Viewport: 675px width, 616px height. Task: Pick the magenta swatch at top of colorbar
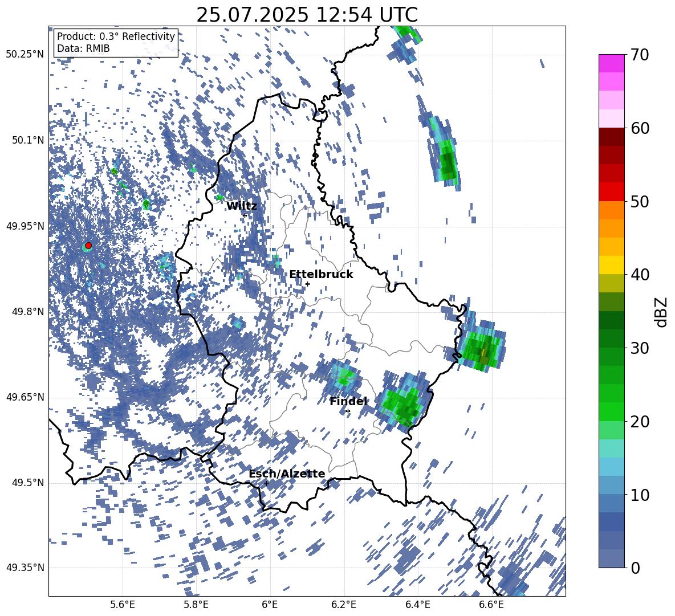611,64
